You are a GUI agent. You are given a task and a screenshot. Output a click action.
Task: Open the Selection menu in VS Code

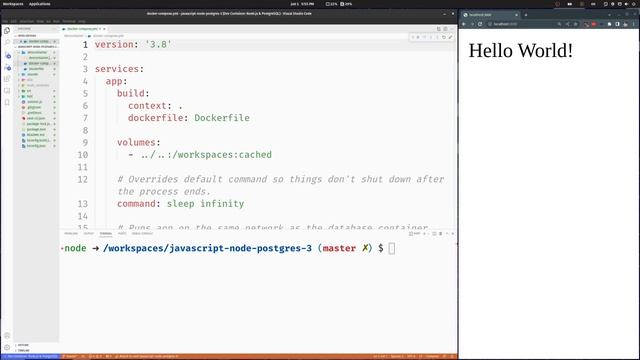[x=27, y=21]
